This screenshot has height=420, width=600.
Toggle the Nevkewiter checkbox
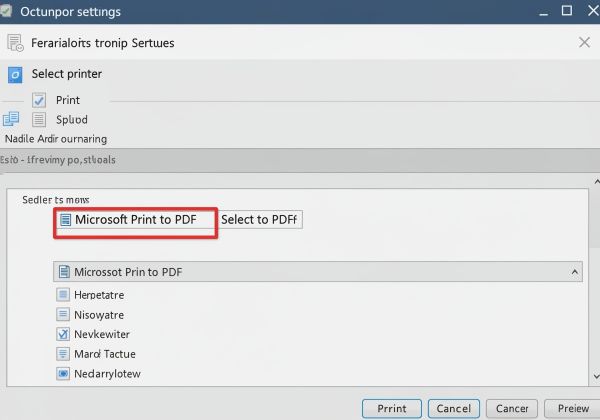64,334
